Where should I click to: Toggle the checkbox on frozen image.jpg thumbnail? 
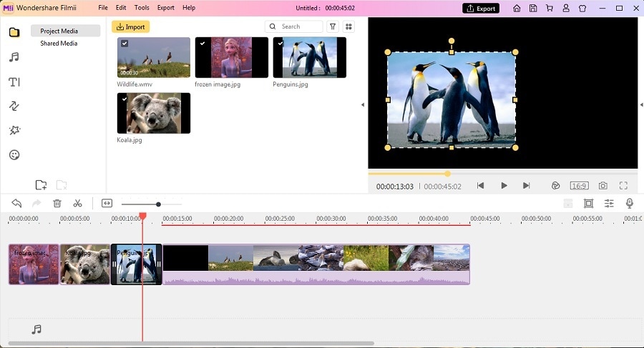point(203,43)
